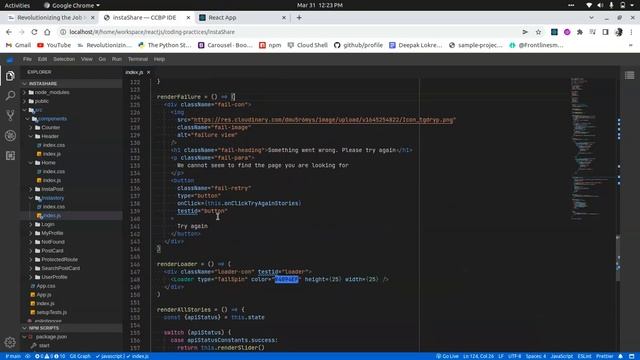Screen dimensions: 640x360
Task: Open the Chrome extensions puzzle icon
Action: pos(580,32)
